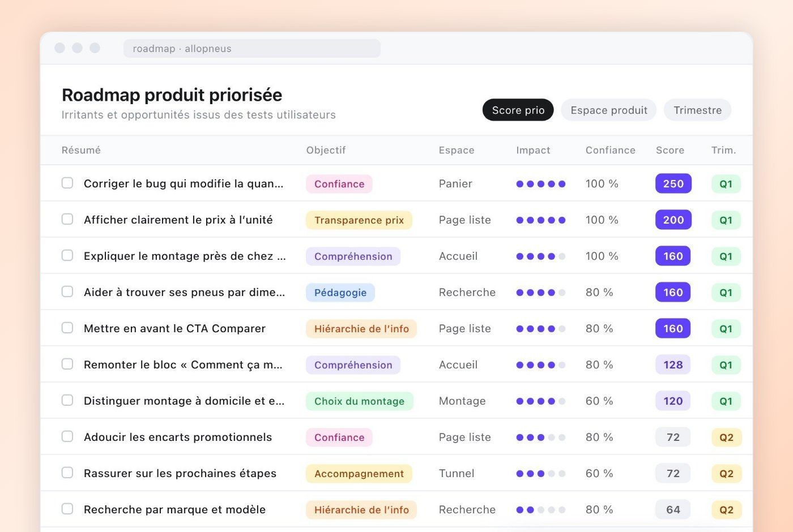Click the score badge 200
The width and height of the screenshot is (793, 532).
point(673,220)
